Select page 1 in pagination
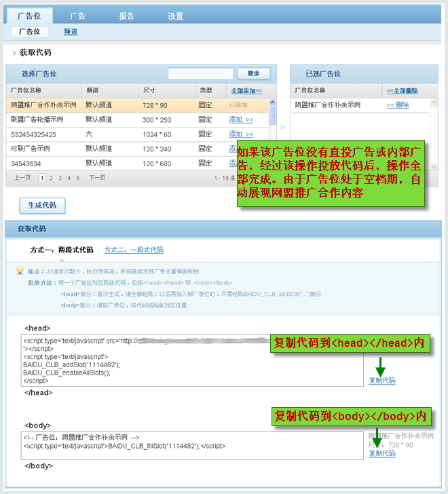The height and width of the screenshot is (494, 448). point(42,178)
